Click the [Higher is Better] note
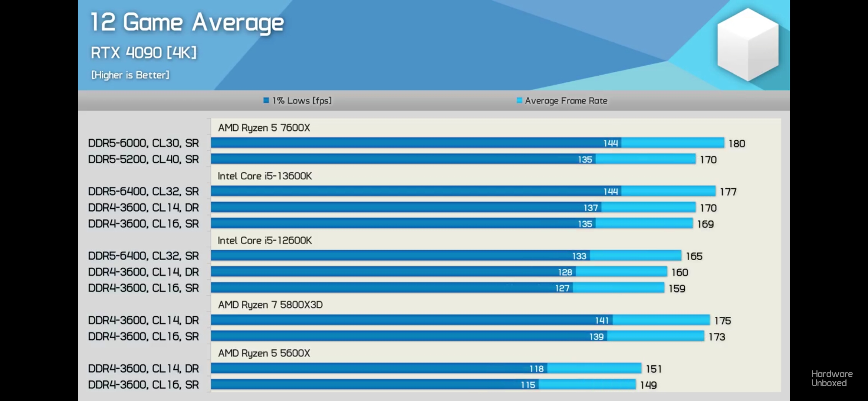This screenshot has width=868, height=401. 130,75
